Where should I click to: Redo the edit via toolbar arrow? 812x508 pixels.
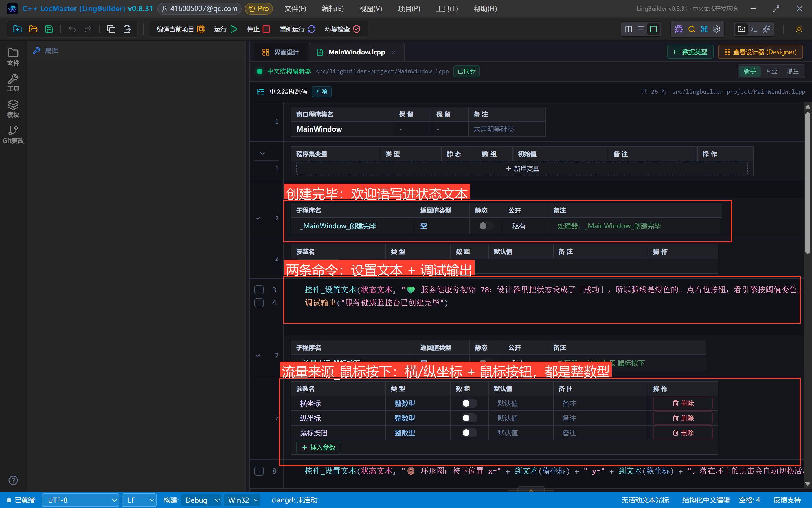click(88, 29)
